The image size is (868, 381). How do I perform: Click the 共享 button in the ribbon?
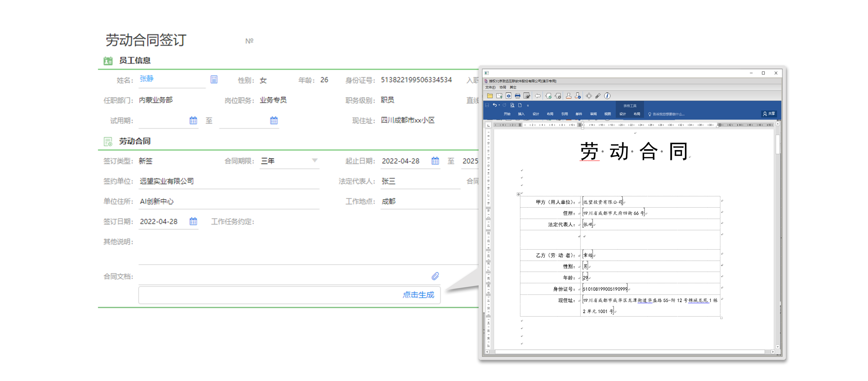coord(769,114)
